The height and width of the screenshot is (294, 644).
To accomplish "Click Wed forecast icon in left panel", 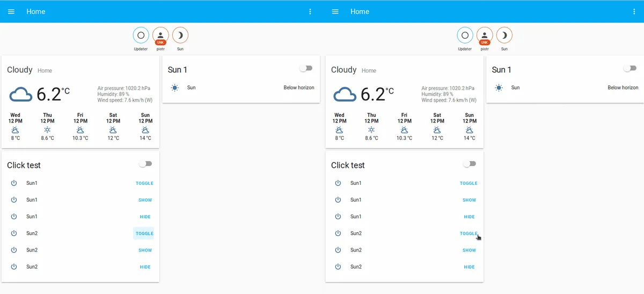I will point(15,130).
